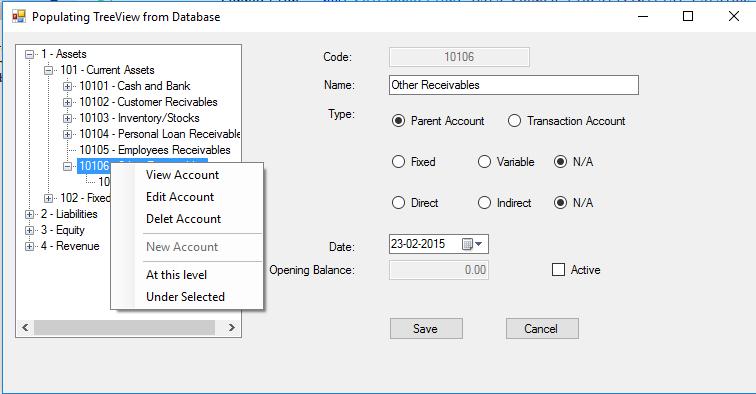
Task: Choose the Variable radio option
Action: (484, 162)
